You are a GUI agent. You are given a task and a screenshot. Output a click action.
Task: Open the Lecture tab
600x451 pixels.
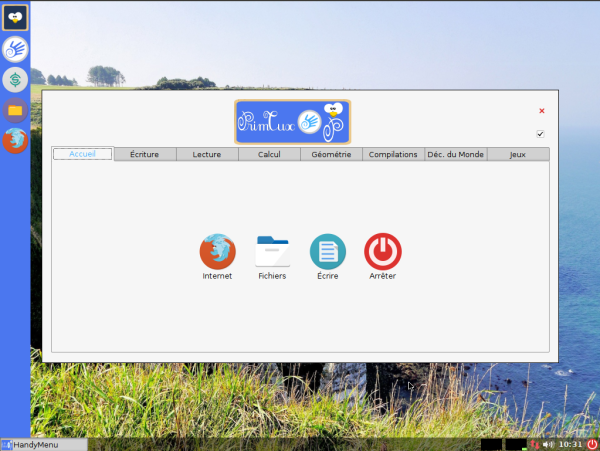coord(207,155)
